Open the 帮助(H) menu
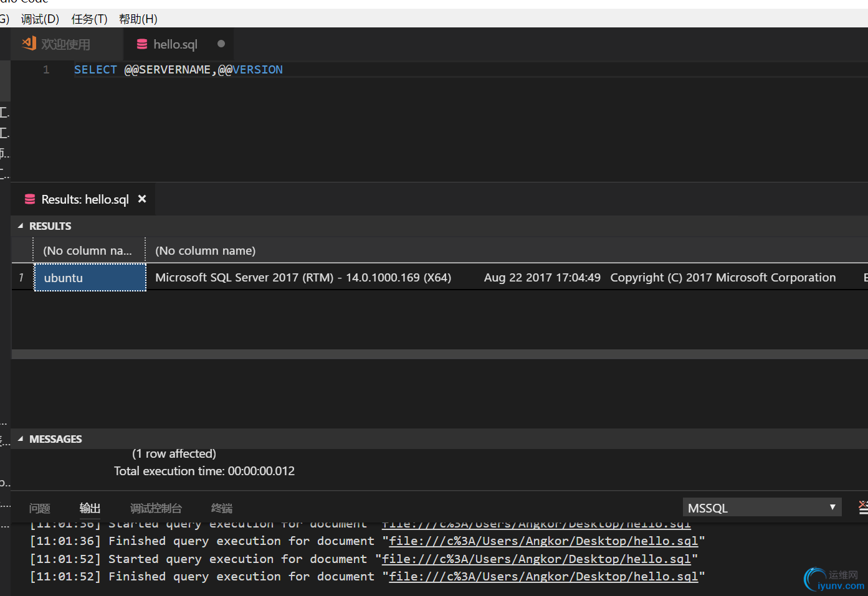This screenshot has height=596, width=868. pos(138,19)
